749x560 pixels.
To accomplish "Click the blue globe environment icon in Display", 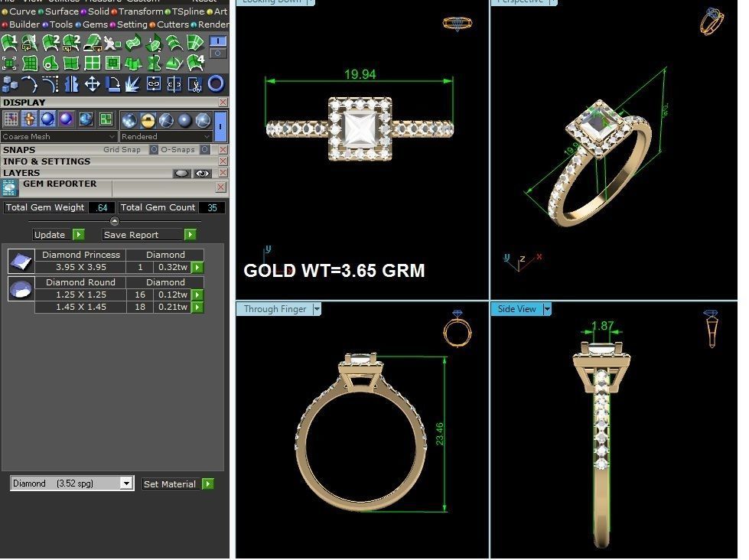I will point(86,119).
